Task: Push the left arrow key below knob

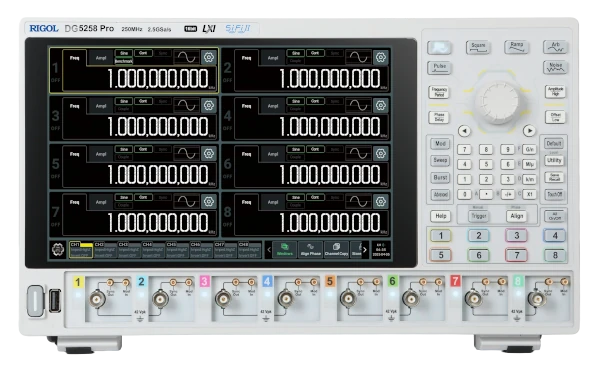Action: point(464,131)
